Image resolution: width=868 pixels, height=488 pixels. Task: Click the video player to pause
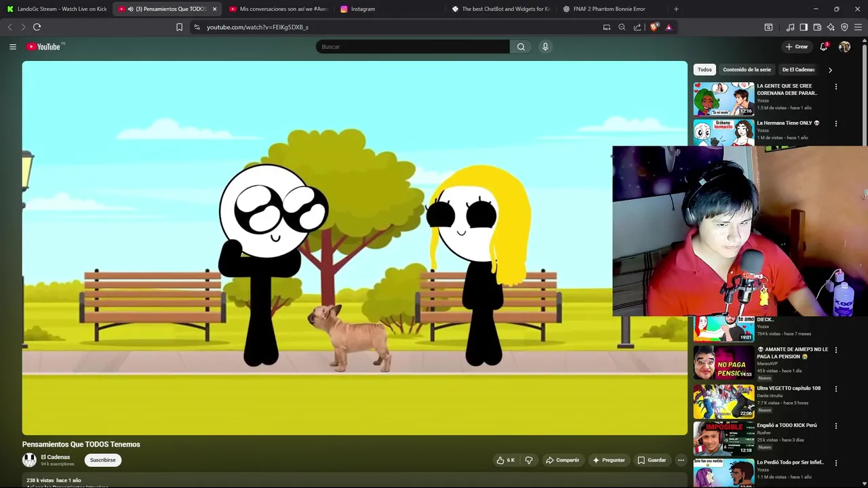click(x=355, y=248)
